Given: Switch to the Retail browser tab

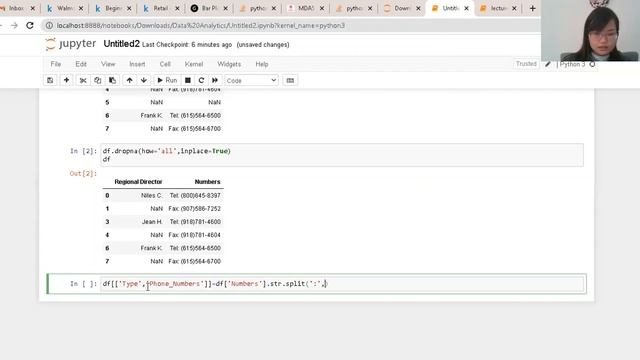Looking at the screenshot, I should 161,8.
